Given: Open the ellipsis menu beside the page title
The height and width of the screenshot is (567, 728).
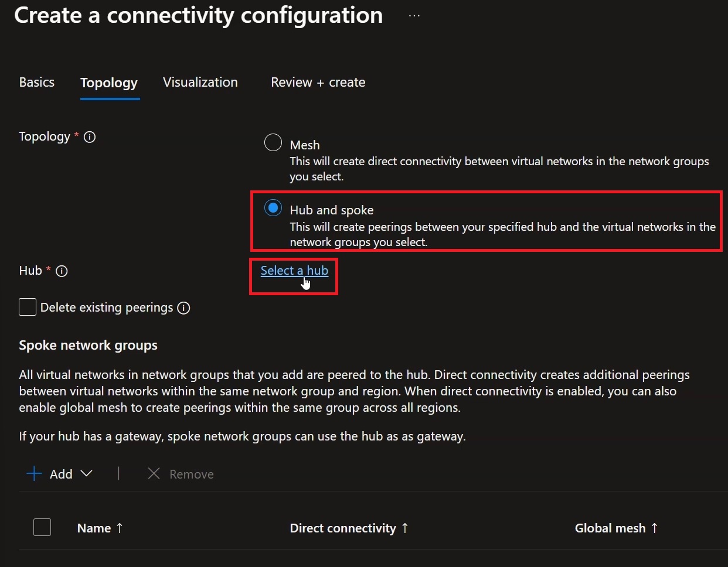Looking at the screenshot, I should 414,16.
